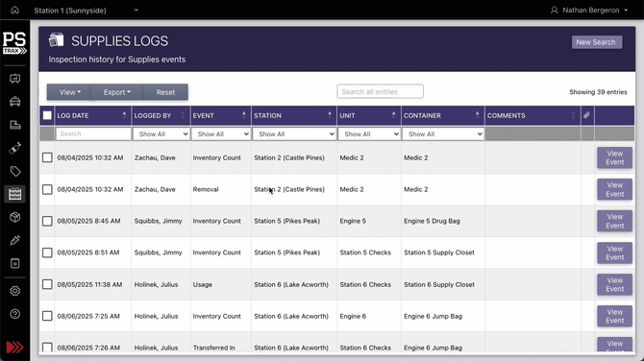Open the settings gear sidebar icon
Viewport: 644px width, 361px height.
coord(15,291)
